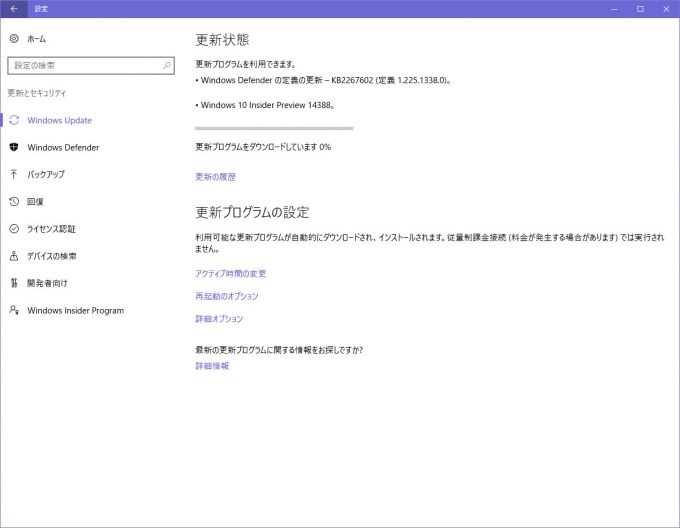The height and width of the screenshot is (528, 680).
Task: Open the デバイスの検索 page
Action: click(52, 256)
